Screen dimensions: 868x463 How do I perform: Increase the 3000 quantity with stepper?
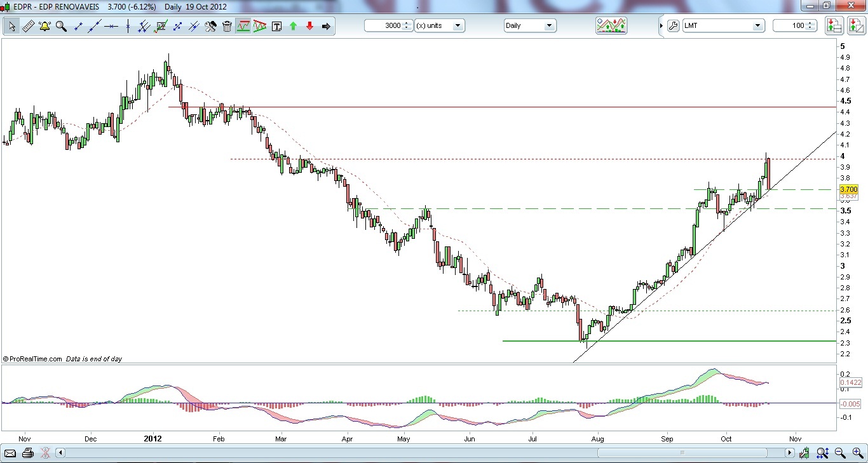(407, 23)
